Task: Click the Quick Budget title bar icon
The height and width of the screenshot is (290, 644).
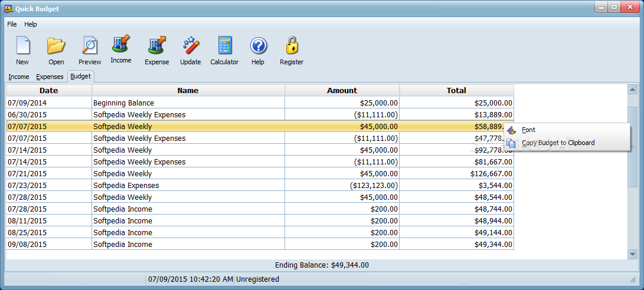Action: [x=8, y=9]
